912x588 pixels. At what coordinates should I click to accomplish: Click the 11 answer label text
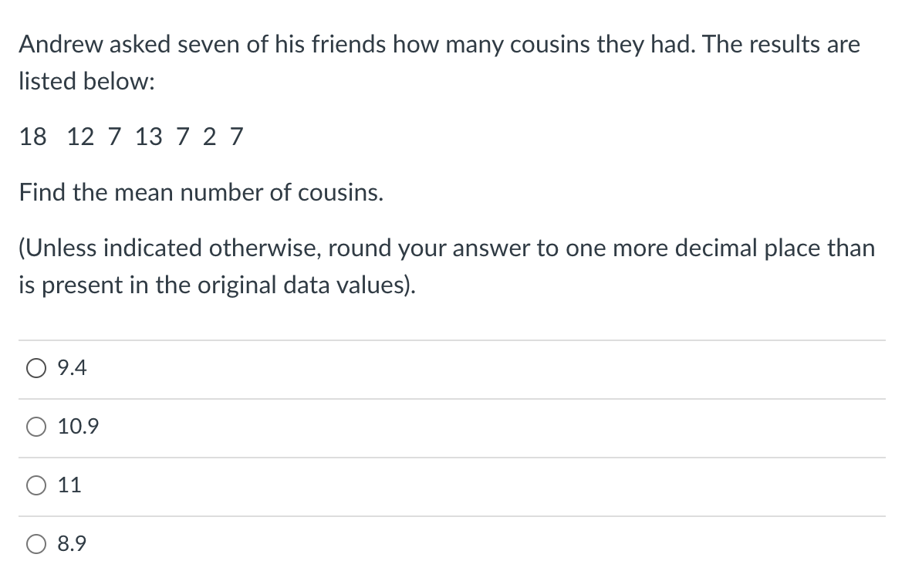pos(70,485)
